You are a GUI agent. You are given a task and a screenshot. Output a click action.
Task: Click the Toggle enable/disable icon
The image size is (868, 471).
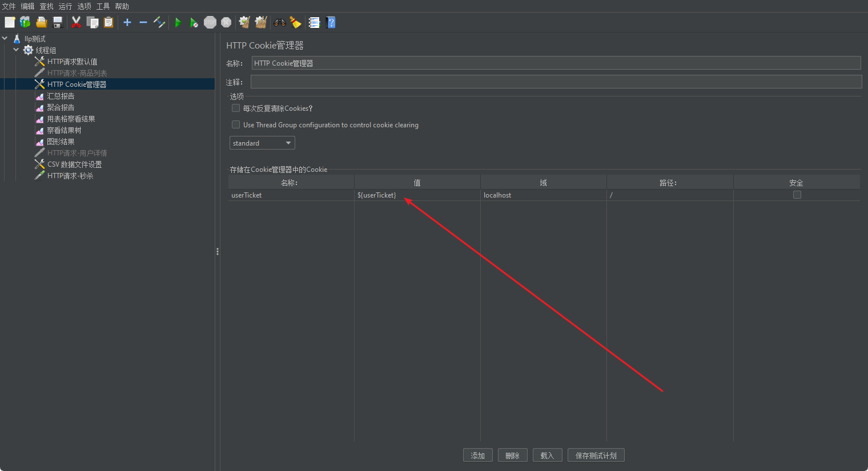pos(159,22)
